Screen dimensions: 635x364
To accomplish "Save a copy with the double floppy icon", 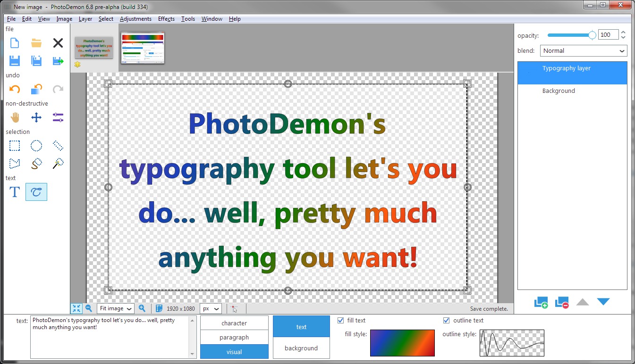I will click(36, 61).
